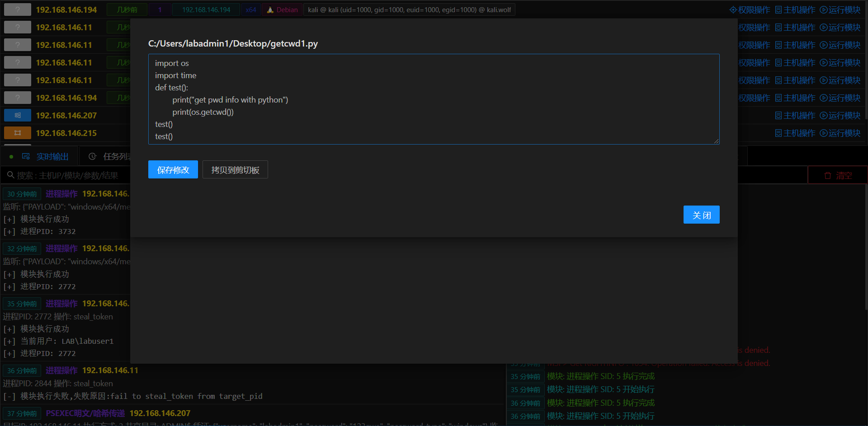Click the 30 分钟前 timestamp badge
This screenshot has height=426, width=868.
click(x=22, y=194)
